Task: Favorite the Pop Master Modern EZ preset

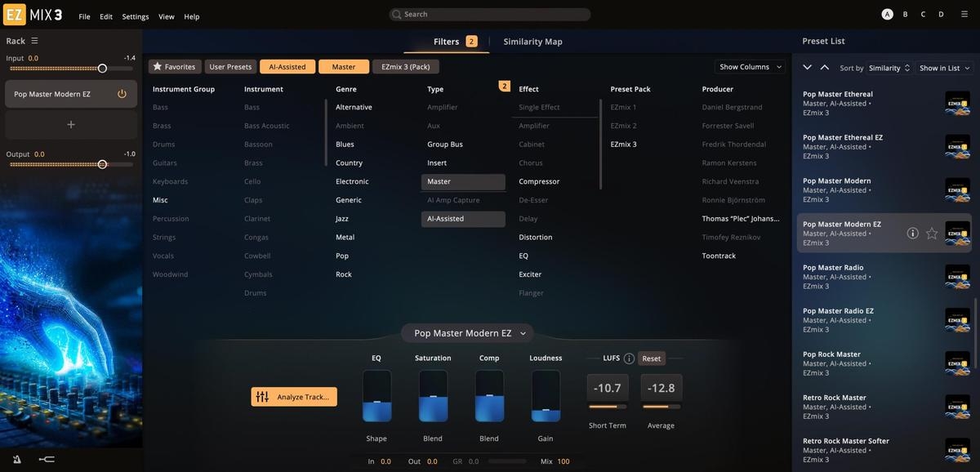Action: click(x=932, y=234)
